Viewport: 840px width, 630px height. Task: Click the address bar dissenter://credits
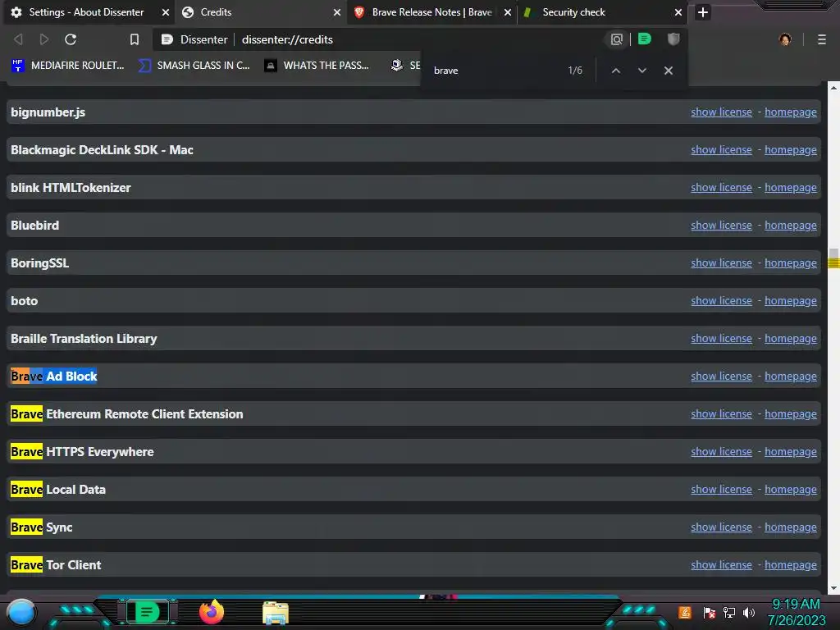pyautogui.click(x=287, y=39)
